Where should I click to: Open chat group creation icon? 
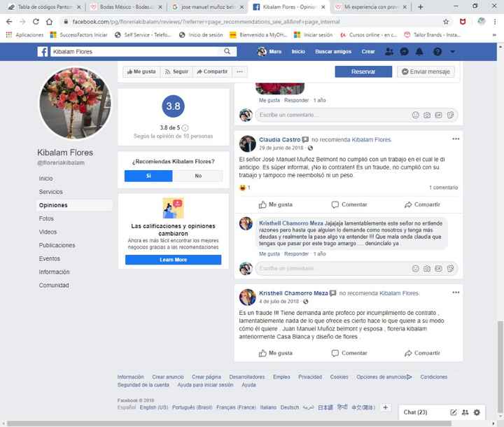point(465,412)
